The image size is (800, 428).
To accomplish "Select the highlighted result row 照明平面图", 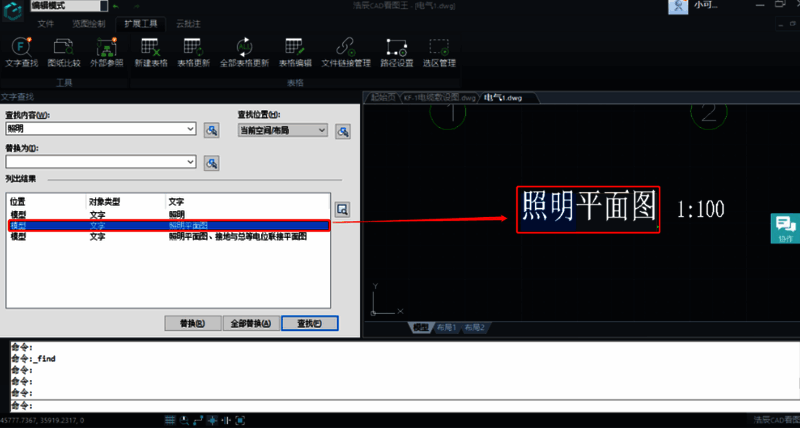I will (x=168, y=225).
